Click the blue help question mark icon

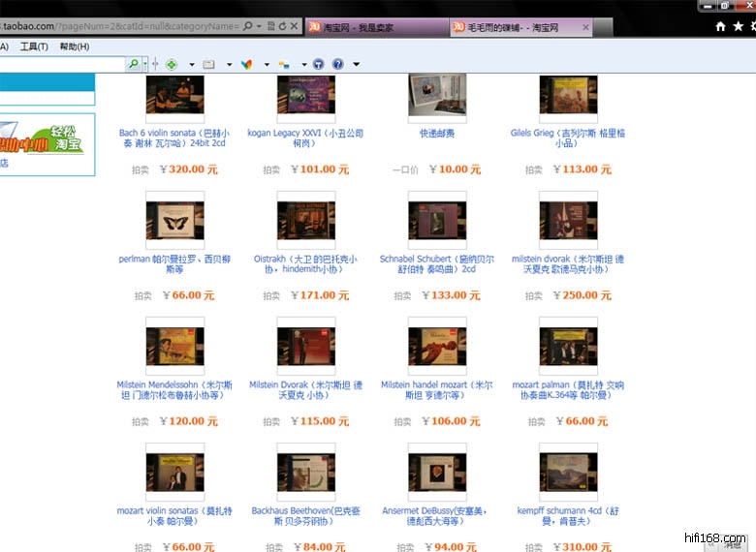coord(337,64)
